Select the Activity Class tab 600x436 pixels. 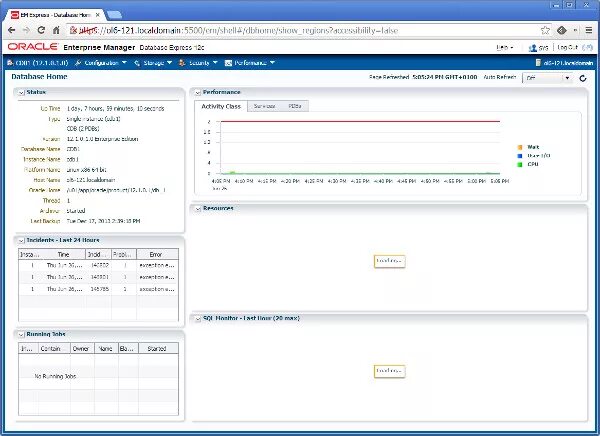point(221,106)
